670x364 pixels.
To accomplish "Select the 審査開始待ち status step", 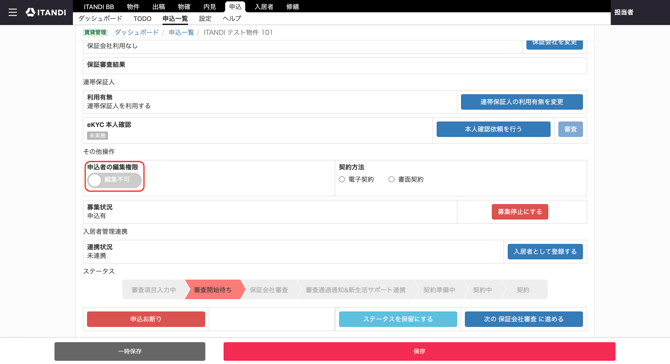I will pos(213,290).
